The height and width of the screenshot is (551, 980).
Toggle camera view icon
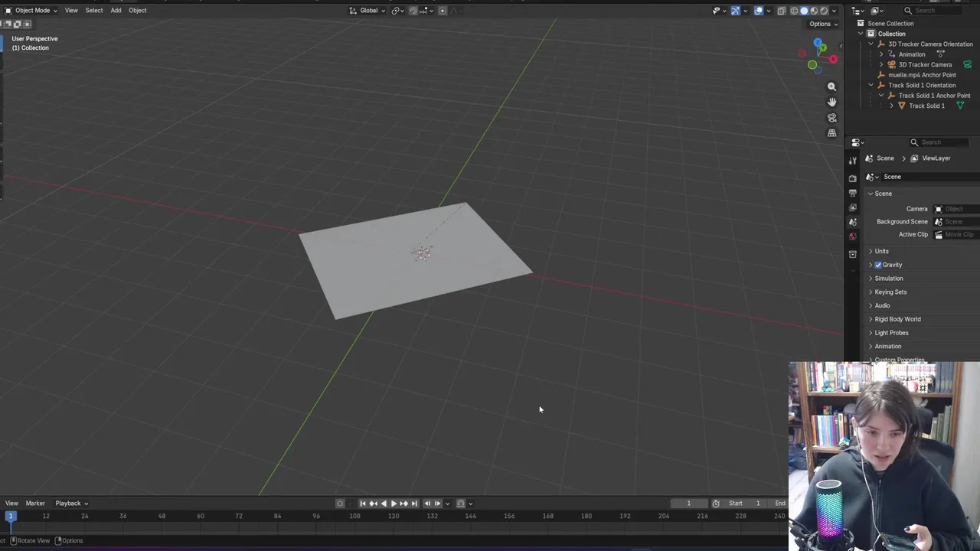point(832,117)
